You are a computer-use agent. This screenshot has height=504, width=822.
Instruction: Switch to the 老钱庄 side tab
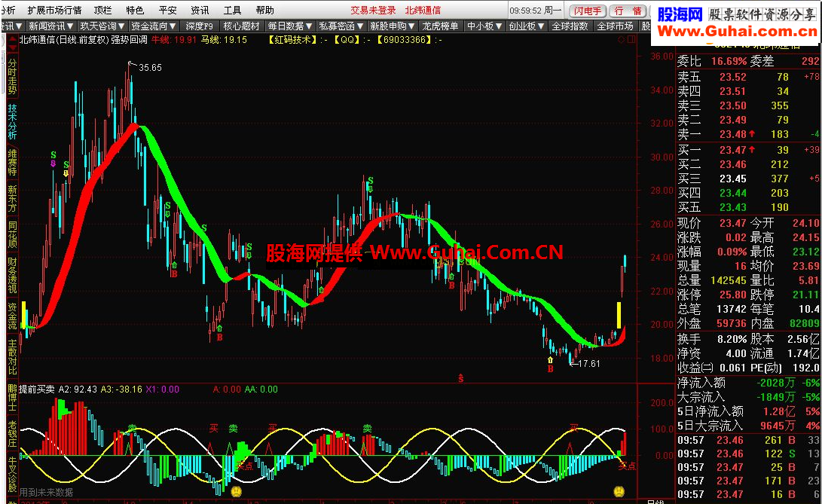(13, 434)
